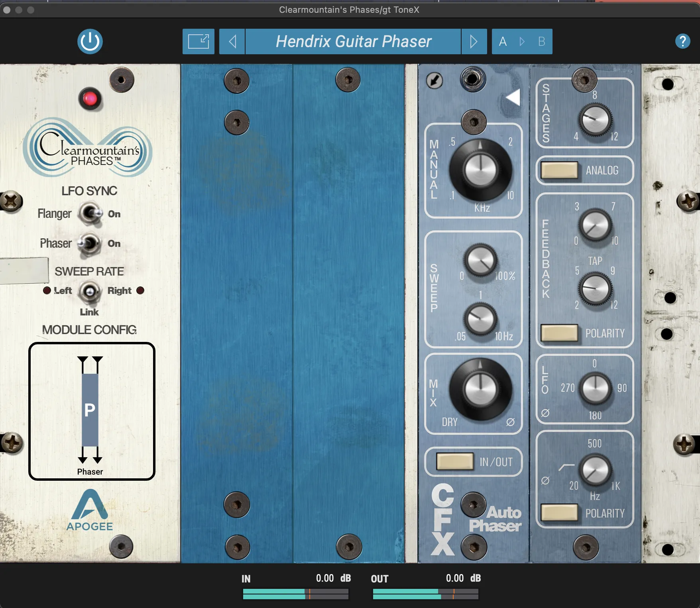Viewport: 700px width, 608px height.
Task: Click the OUT 0.00 dB value
Action: (x=463, y=578)
